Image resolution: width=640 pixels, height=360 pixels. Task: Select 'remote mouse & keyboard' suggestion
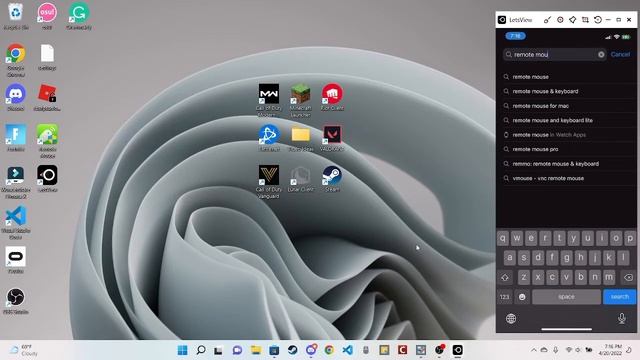click(567, 91)
